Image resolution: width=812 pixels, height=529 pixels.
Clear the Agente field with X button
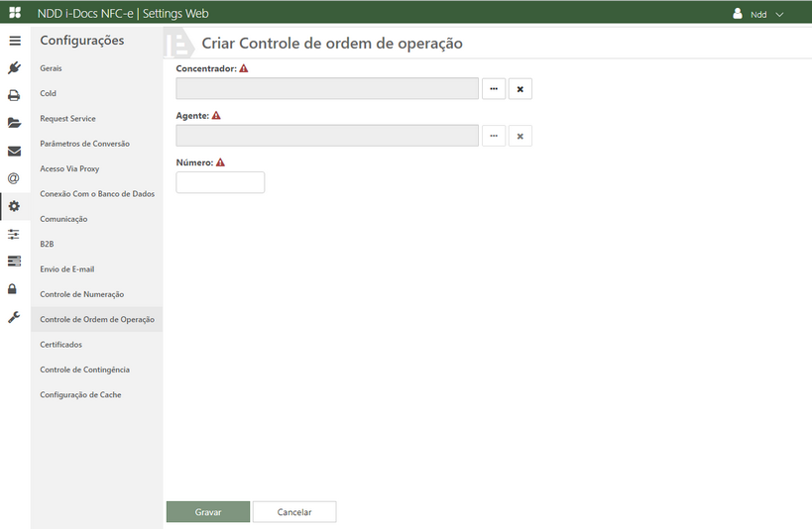coord(520,136)
